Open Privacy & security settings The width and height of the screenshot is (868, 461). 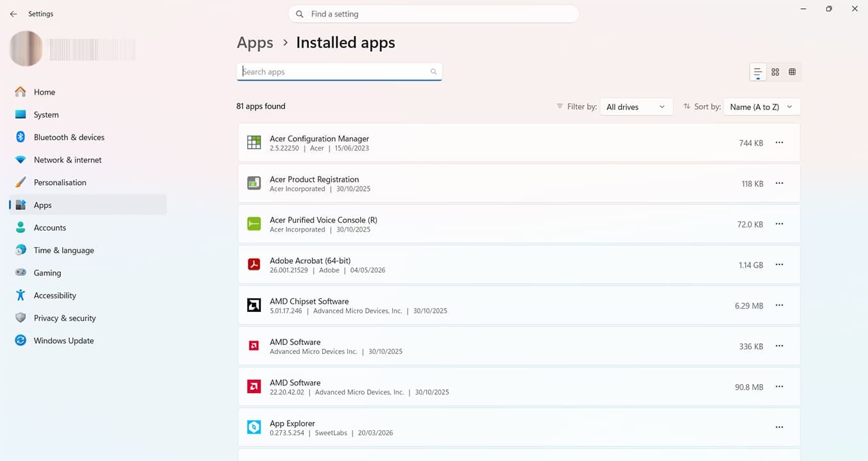click(88, 318)
